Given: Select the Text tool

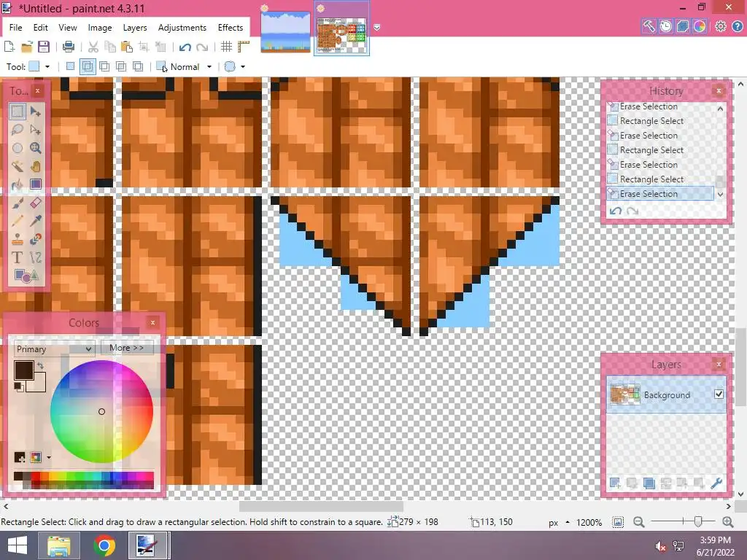Looking at the screenshot, I should [x=18, y=257].
